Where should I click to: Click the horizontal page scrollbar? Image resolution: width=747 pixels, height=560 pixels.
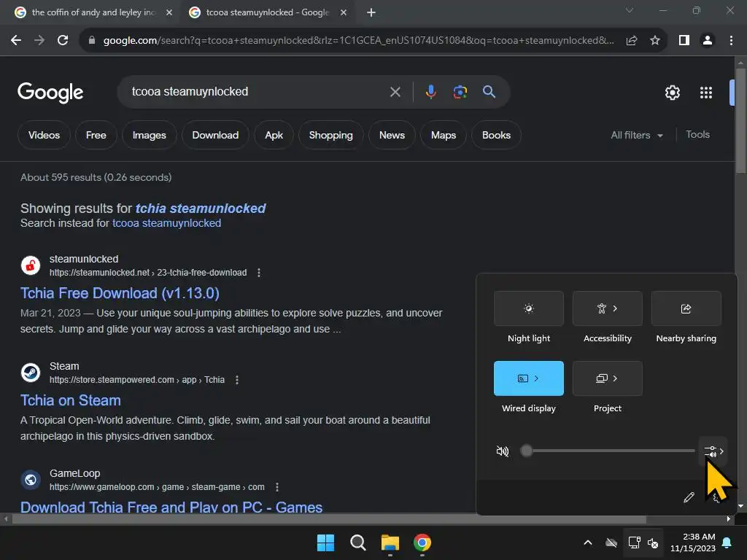click(329, 519)
